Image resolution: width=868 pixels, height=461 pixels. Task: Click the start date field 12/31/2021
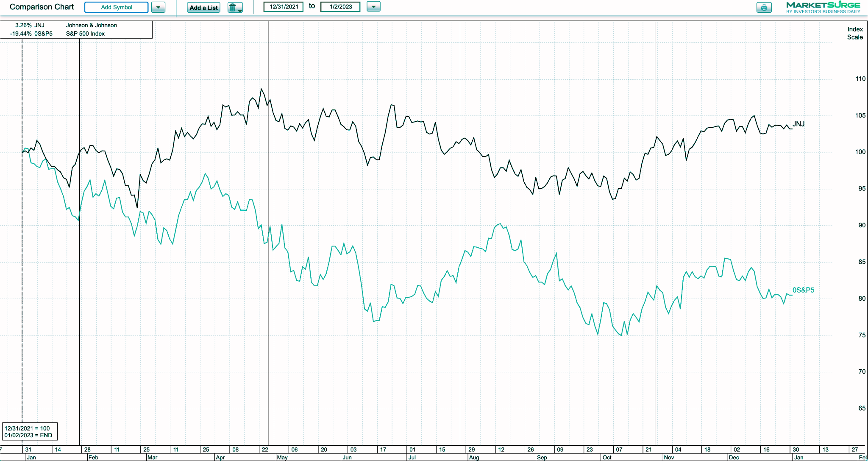click(x=284, y=7)
